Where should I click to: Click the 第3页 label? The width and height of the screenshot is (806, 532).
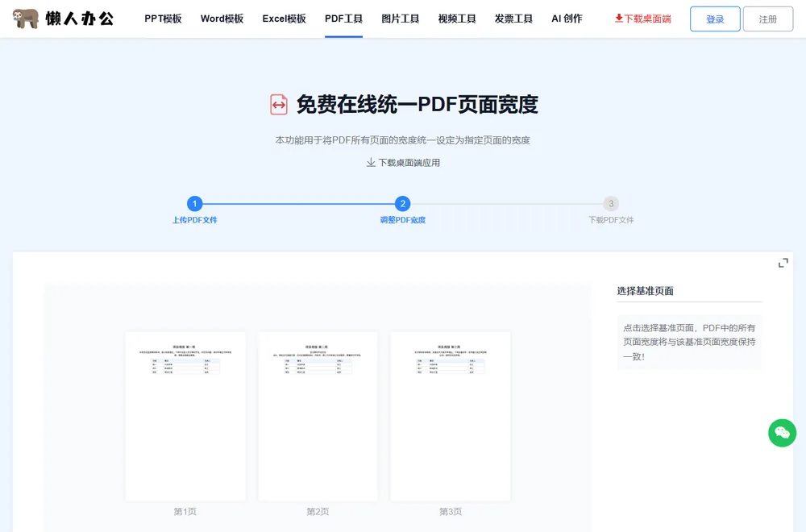pyautogui.click(x=451, y=511)
